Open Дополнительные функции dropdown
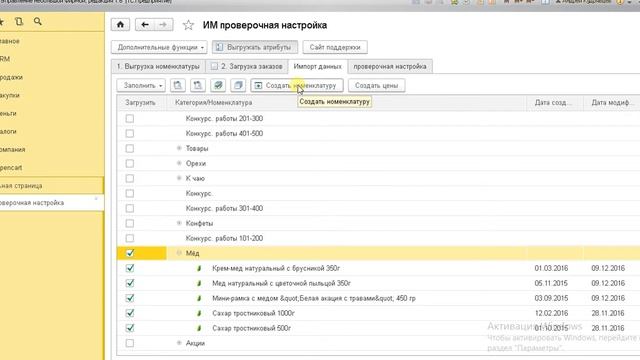Screen dimensions: 640x360 tap(159, 47)
